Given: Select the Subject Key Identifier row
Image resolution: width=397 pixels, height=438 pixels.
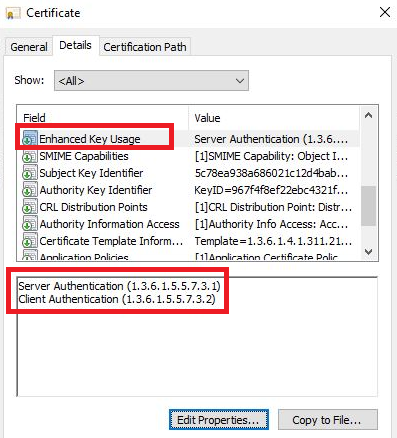Looking at the screenshot, I should tap(188, 173).
